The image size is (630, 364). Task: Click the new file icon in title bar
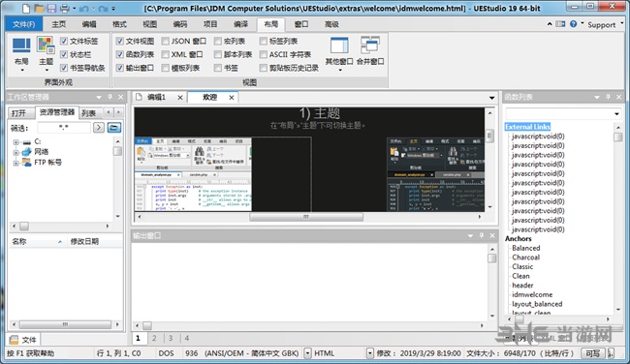coord(26,8)
